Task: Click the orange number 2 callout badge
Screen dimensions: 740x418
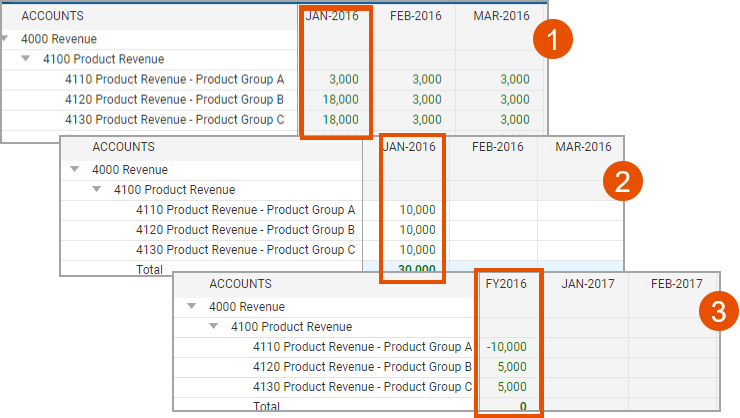Action: [622, 181]
